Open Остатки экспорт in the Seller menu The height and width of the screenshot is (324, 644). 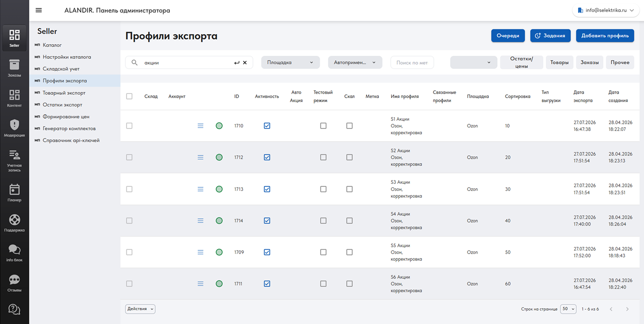click(62, 105)
